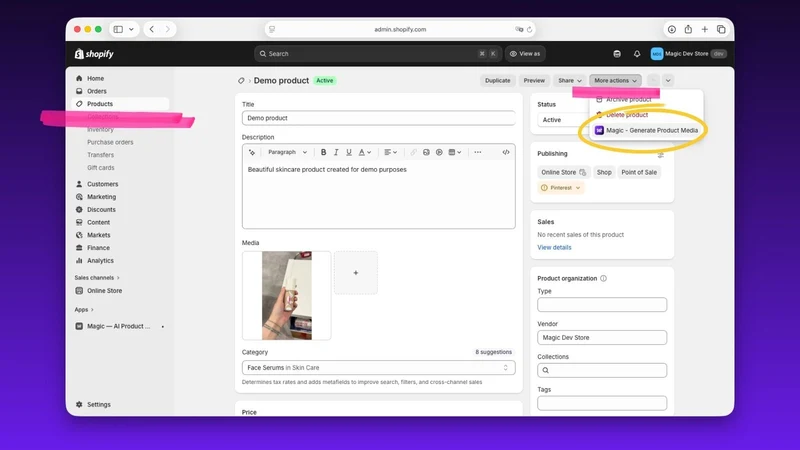The image size is (800, 450).
Task: Toggle italic formatting
Action: 336,153
